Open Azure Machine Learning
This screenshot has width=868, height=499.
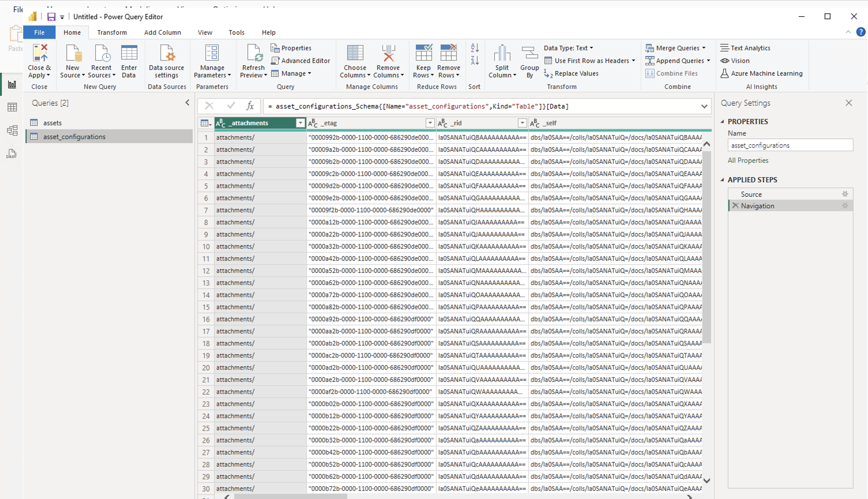click(x=762, y=73)
